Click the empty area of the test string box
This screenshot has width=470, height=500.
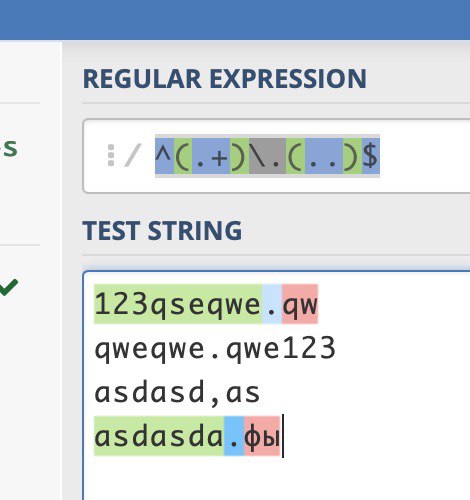coord(276,478)
